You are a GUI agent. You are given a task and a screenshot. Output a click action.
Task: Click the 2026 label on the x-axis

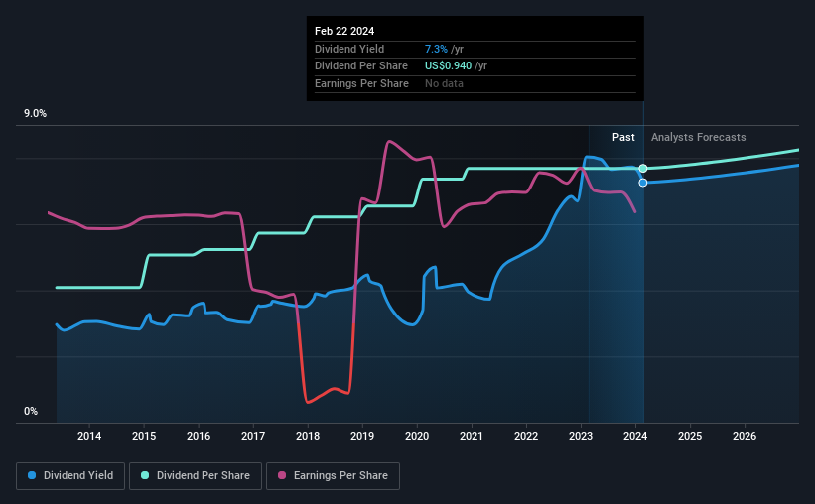745,436
